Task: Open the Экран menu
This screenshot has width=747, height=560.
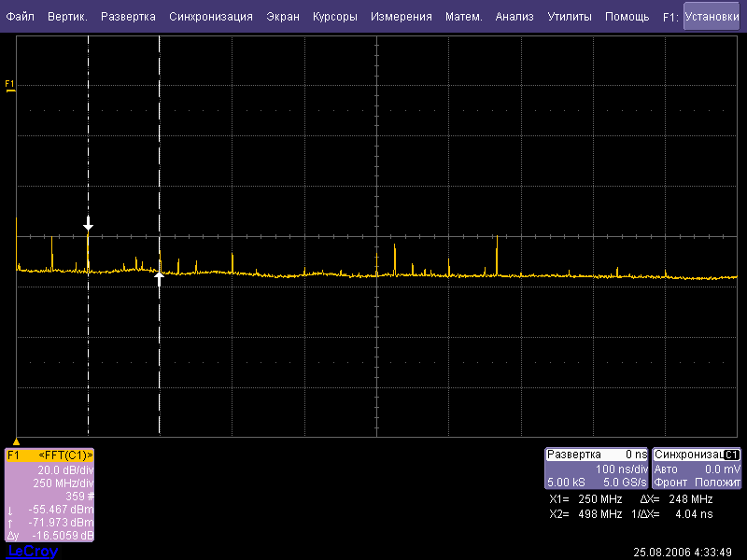Action: pos(283,17)
